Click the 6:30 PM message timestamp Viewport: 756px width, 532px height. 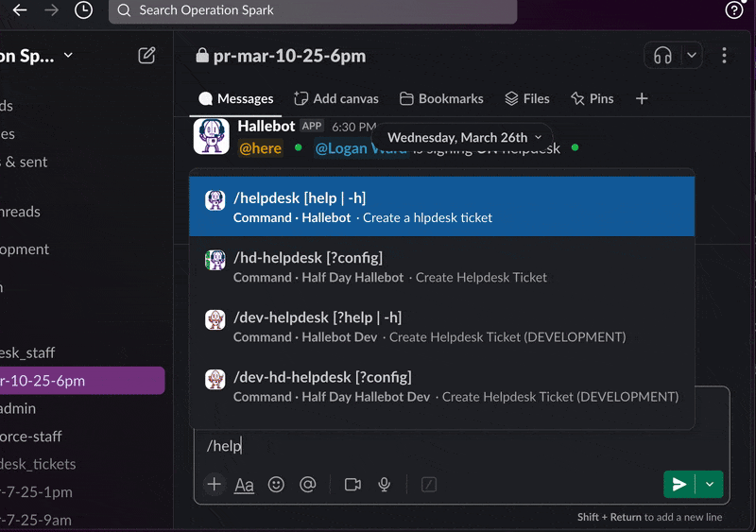click(x=353, y=128)
